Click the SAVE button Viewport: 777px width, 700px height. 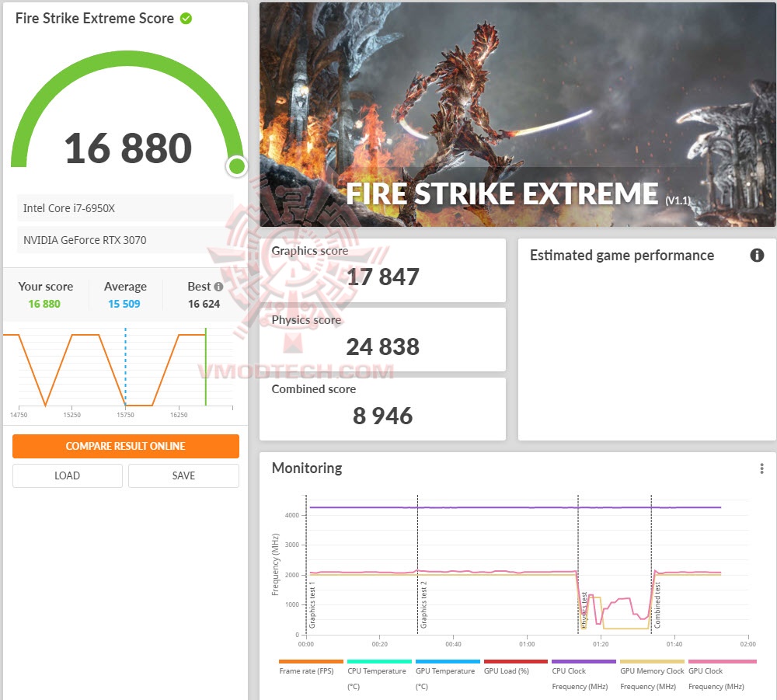tap(183, 475)
